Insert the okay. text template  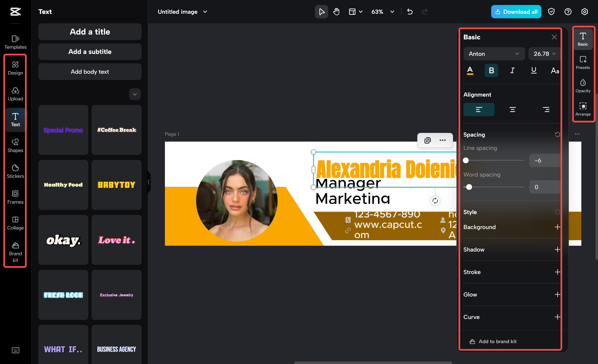pos(63,240)
